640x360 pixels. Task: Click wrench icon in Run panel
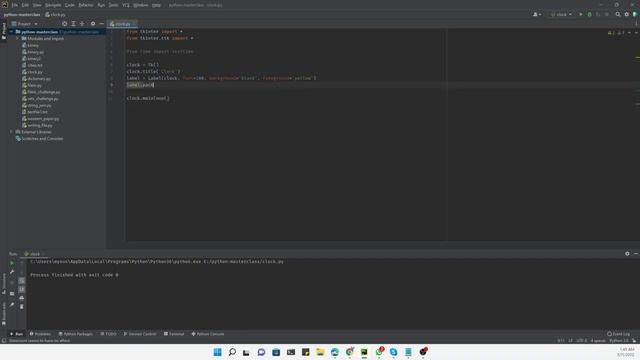coord(12,272)
